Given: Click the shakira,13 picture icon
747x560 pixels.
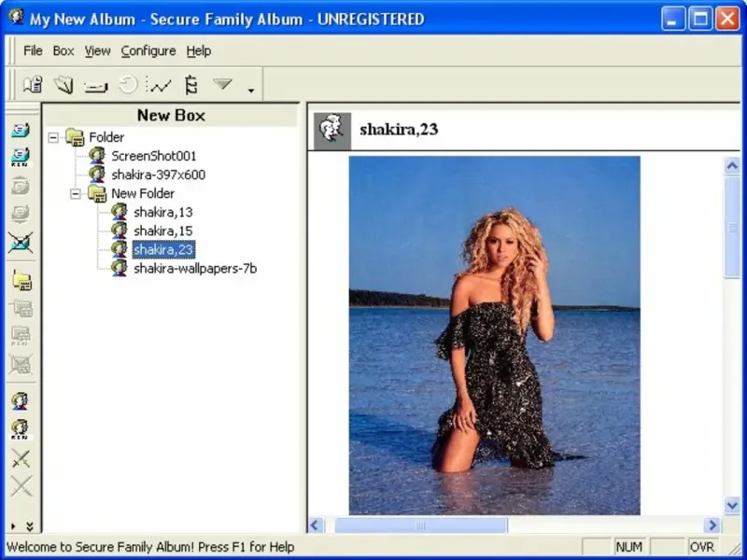Looking at the screenshot, I should (x=120, y=212).
